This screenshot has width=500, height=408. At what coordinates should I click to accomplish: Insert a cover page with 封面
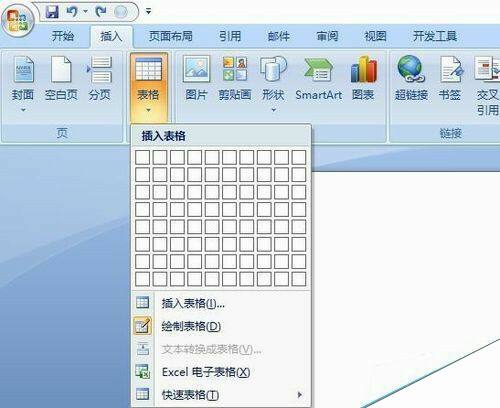tap(23, 78)
